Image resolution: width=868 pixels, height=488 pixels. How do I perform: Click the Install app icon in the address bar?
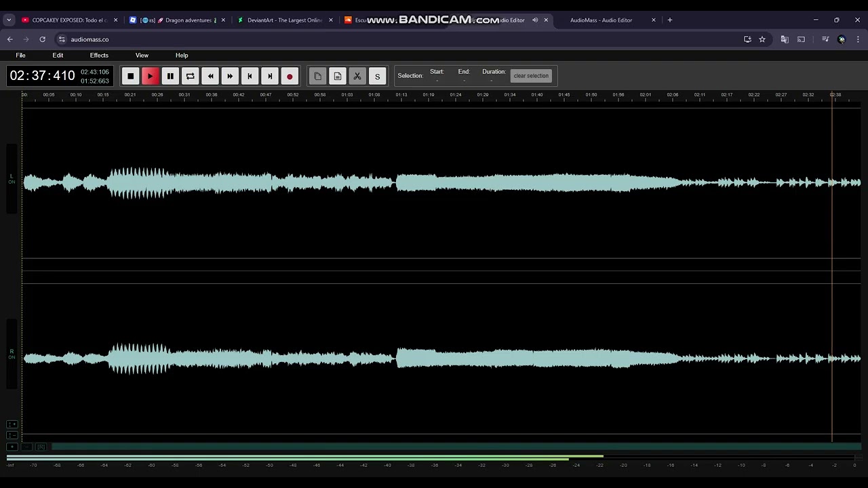tap(747, 39)
